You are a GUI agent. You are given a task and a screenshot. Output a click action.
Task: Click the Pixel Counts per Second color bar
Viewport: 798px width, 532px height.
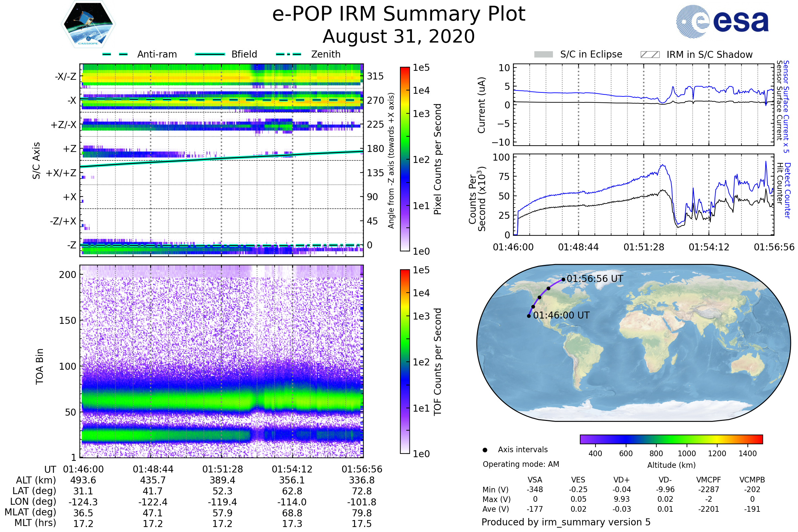[x=405, y=159]
